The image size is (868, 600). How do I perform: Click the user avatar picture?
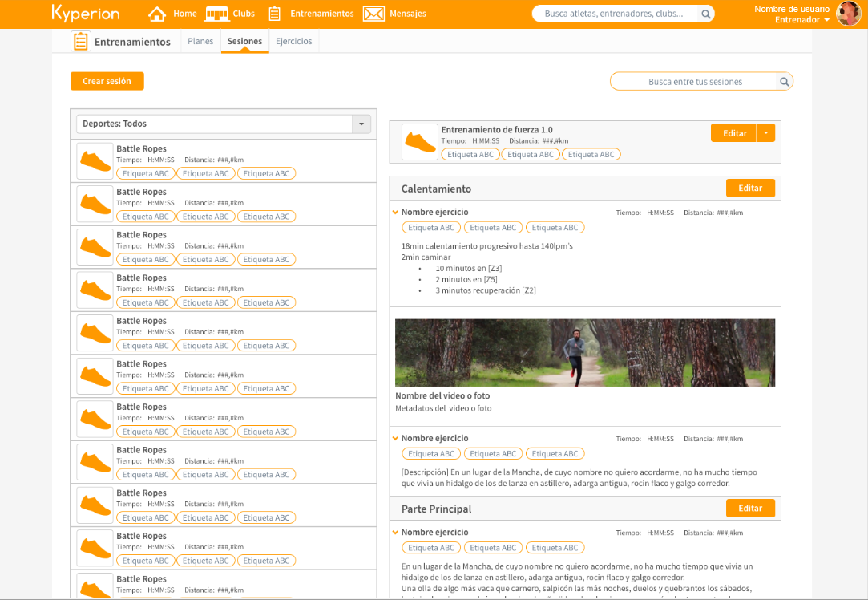[848, 14]
